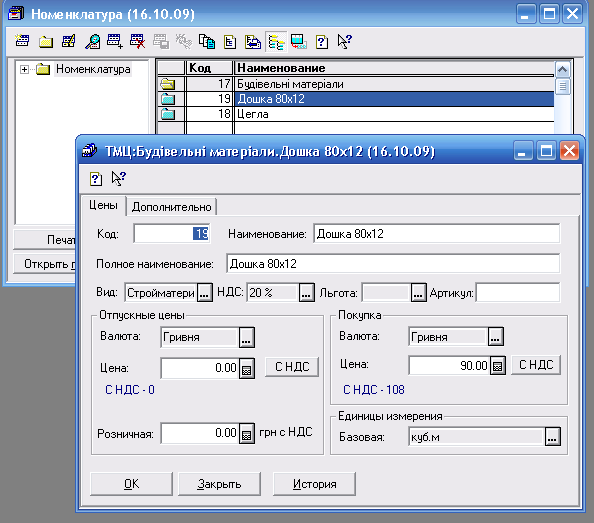Click the История button
The image size is (594, 523).
(314, 484)
